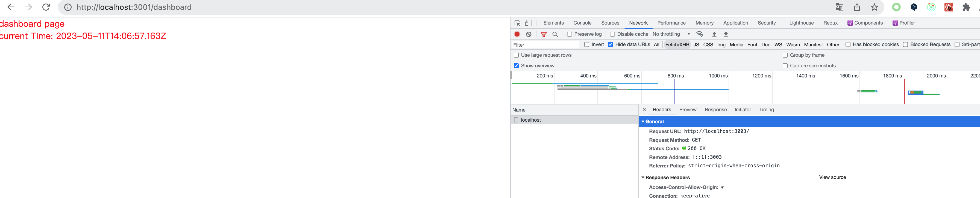Switch to Performance tab
This screenshot has height=198, width=980.
coord(671,23)
